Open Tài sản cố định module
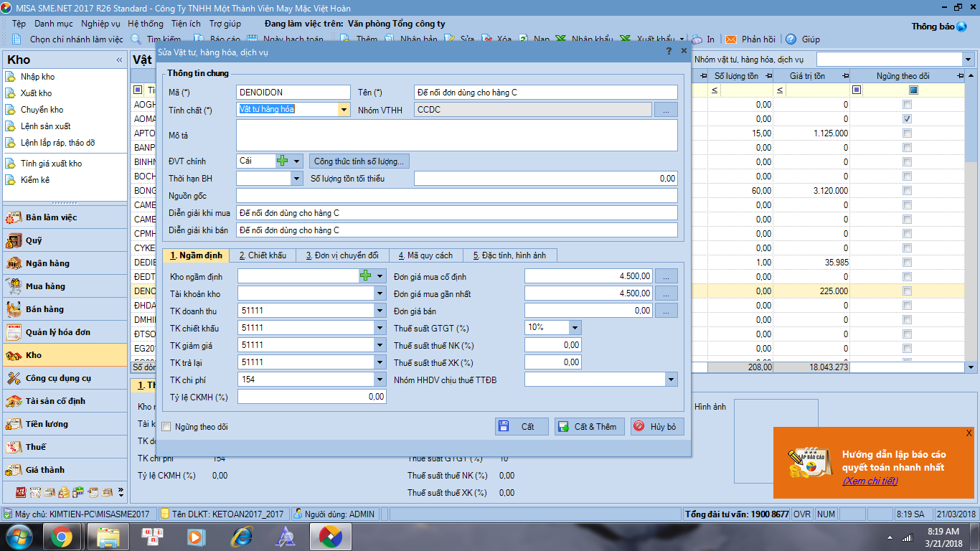980x551 pixels. click(64, 401)
